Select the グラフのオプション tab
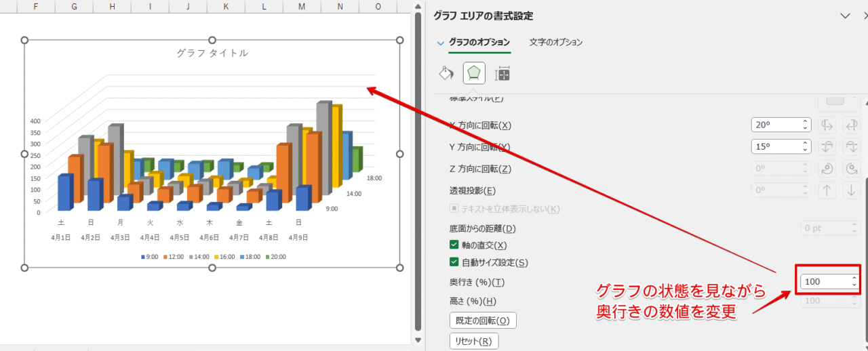Image resolution: width=868 pixels, height=351 pixels. (x=479, y=42)
